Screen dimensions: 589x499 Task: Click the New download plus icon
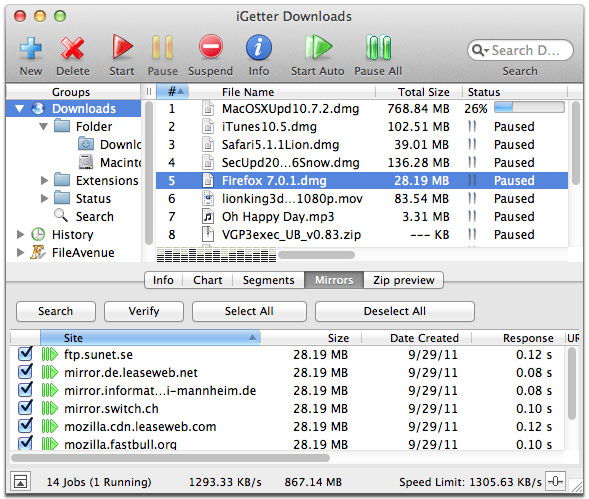tap(31, 48)
